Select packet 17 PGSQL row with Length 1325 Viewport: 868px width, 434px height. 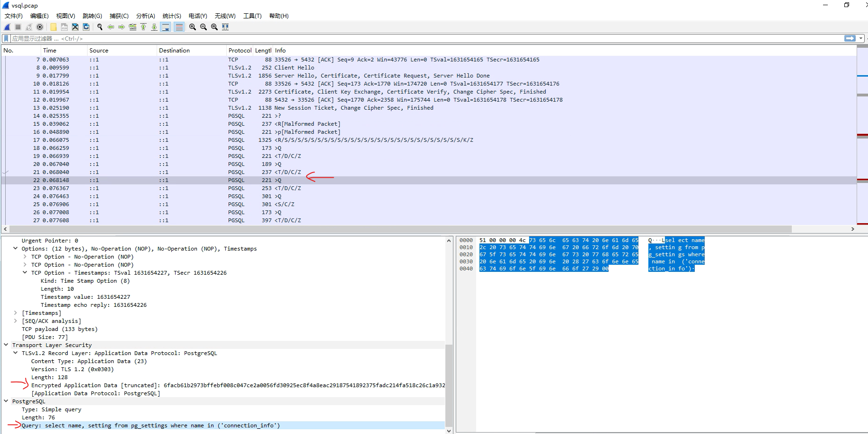pos(429,140)
